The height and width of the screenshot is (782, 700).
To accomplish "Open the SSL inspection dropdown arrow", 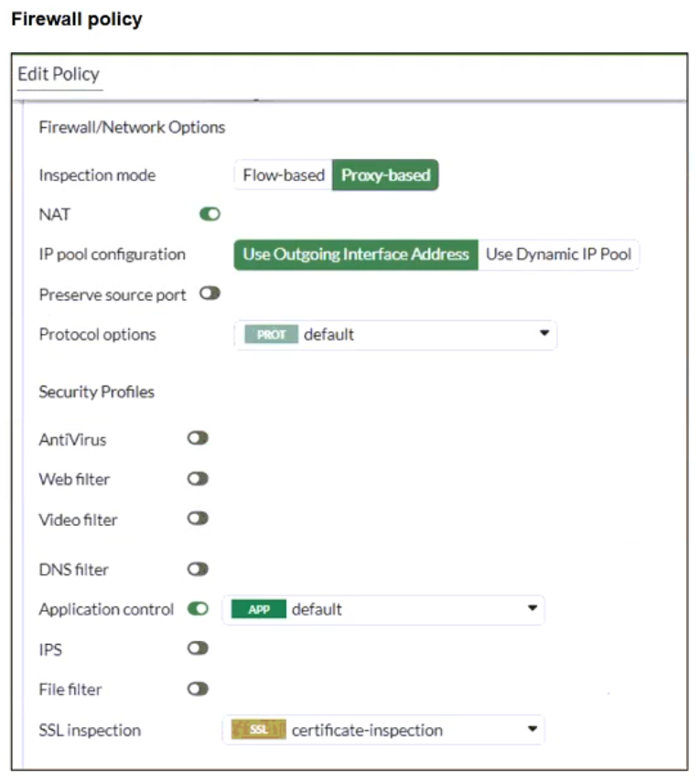I will tap(532, 729).
